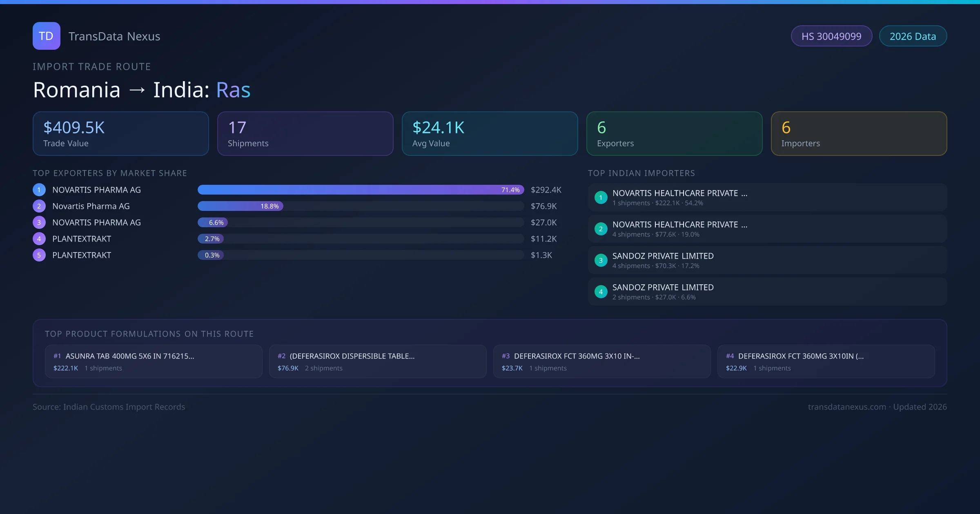The image size is (980, 514).
Task: Open the 6 Exporters stat card
Action: 674,133
